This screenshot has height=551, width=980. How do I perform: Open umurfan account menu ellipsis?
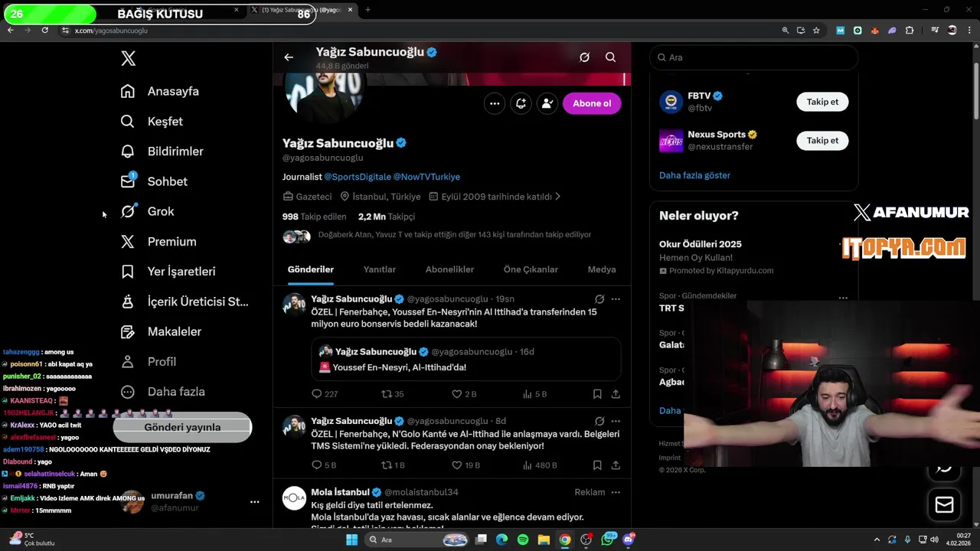[x=254, y=502]
